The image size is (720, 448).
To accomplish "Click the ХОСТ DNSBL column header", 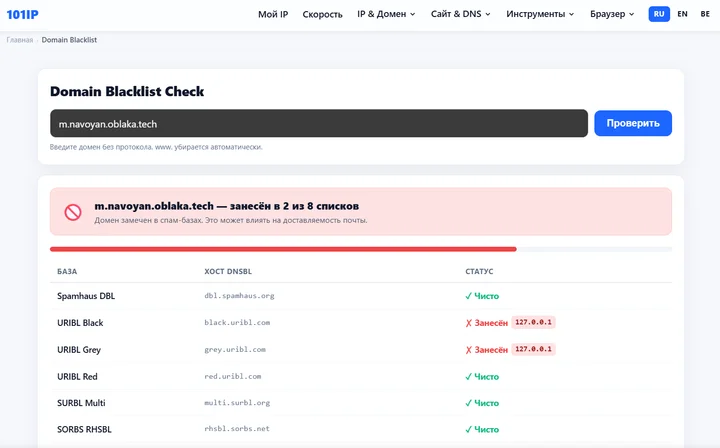I will coord(228,272).
